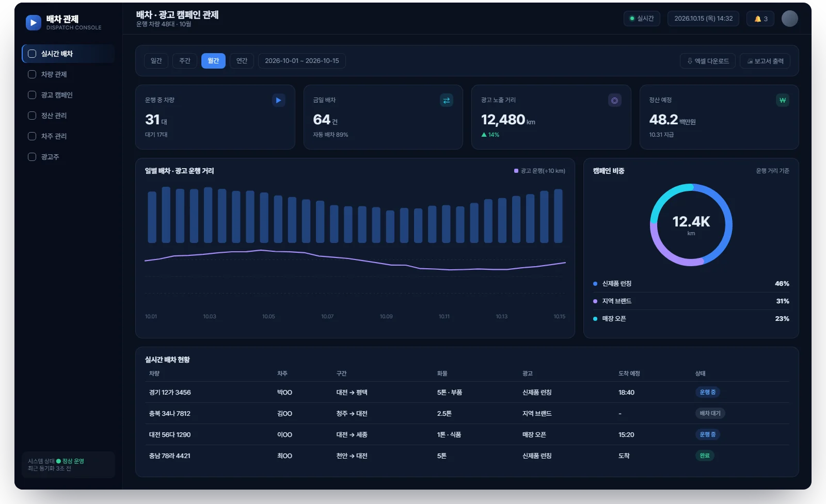
Task: Click the 차량 관제 sidebar icon box
Action: pos(32,74)
